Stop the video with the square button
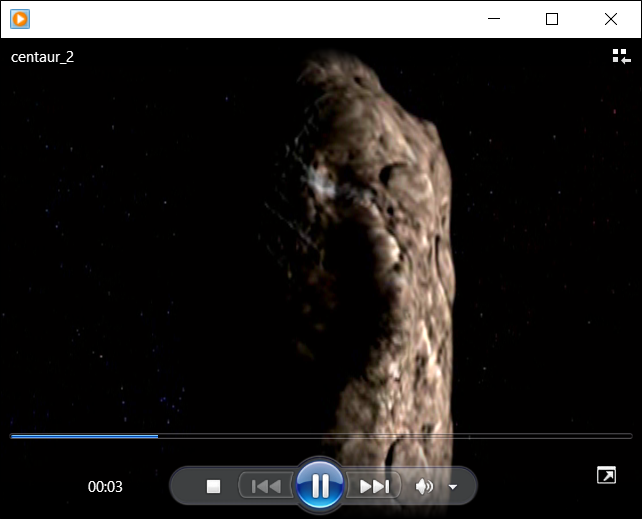The height and width of the screenshot is (519, 642). (x=213, y=486)
